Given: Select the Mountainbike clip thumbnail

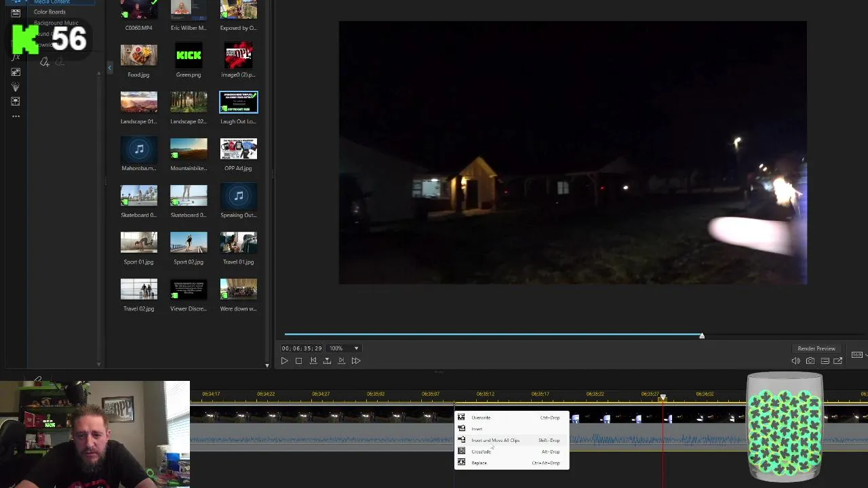Looking at the screenshot, I should pyautogui.click(x=189, y=149).
